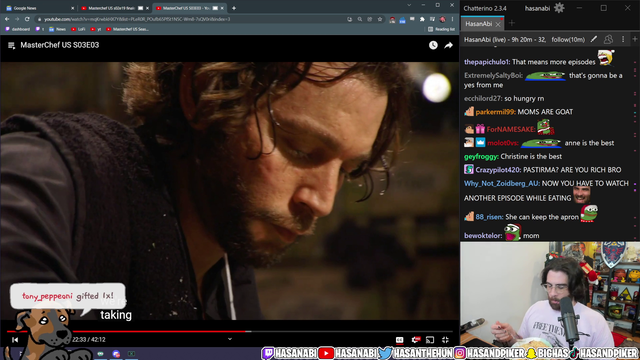This screenshot has height=360, width=640.
Task: Click username 88_risen in chat
Action: [489, 217]
